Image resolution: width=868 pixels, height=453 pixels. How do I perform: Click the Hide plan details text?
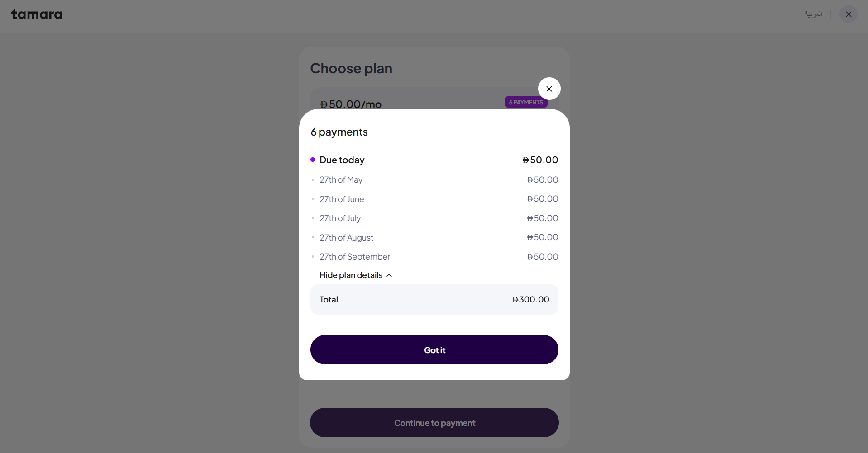[351, 275]
